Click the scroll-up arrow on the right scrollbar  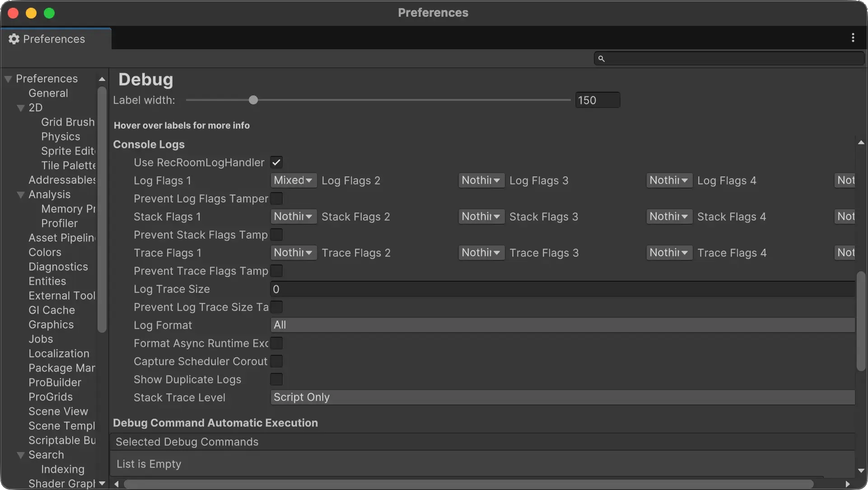(x=861, y=142)
